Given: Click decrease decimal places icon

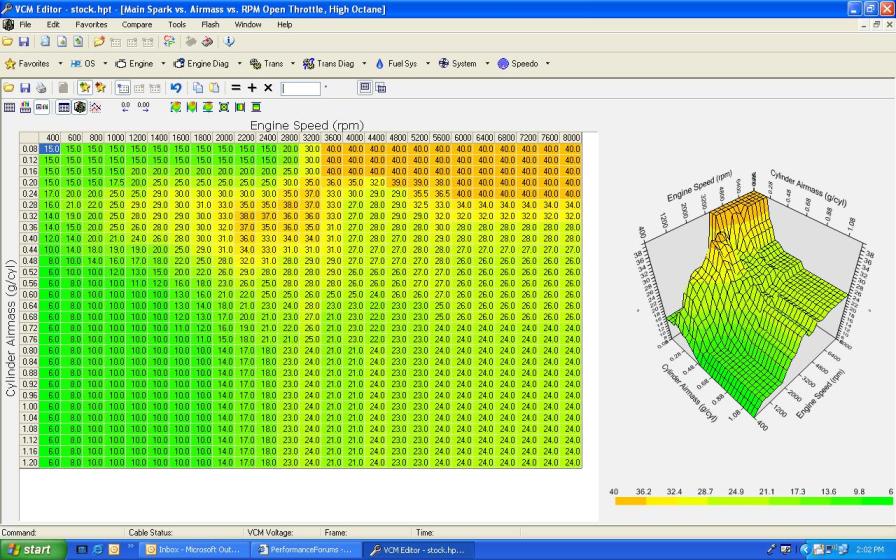Looking at the screenshot, I should click(x=126, y=107).
